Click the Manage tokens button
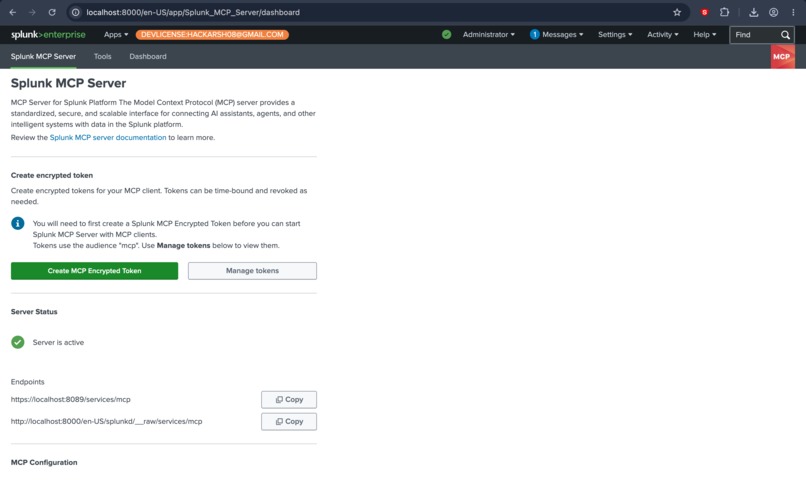Image resolution: width=806 pixels, height=483 pixels. pyautogui.click(x=252, y=271)
